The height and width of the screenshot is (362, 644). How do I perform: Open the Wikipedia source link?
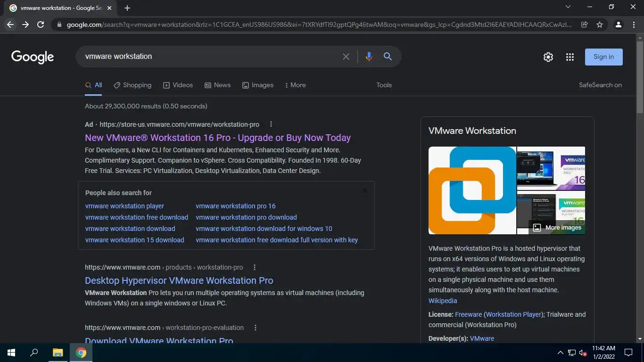coord(443,301)
